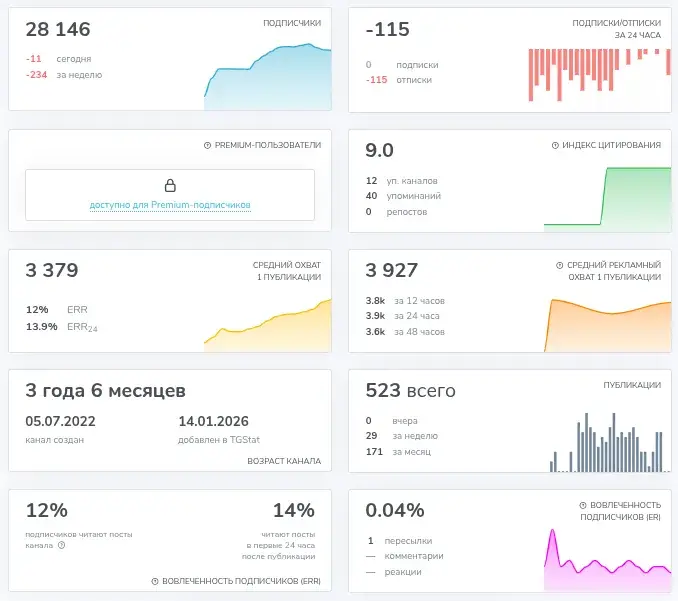Image resolution: width=678 pixels, height=601 pixels.
Task: Click 'ВОЗРАСТ КАНАЛА' card title
Action: [x=284, y=461]
